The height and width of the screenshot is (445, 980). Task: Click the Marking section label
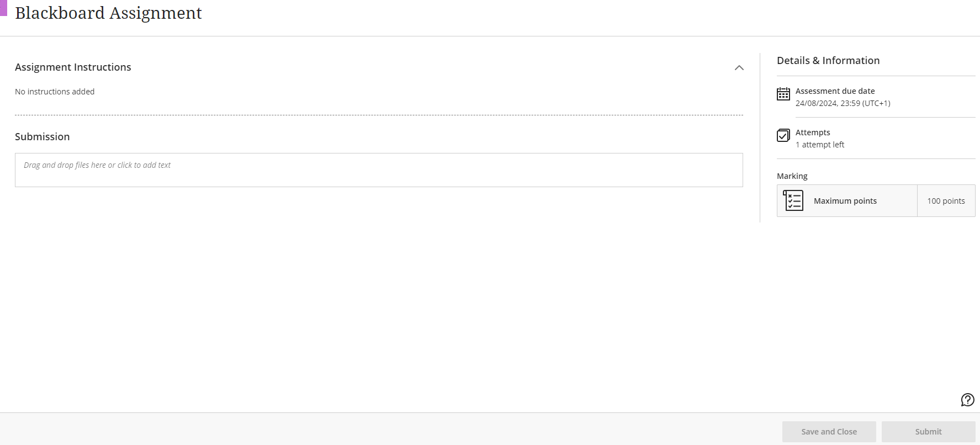click(792, 176)
